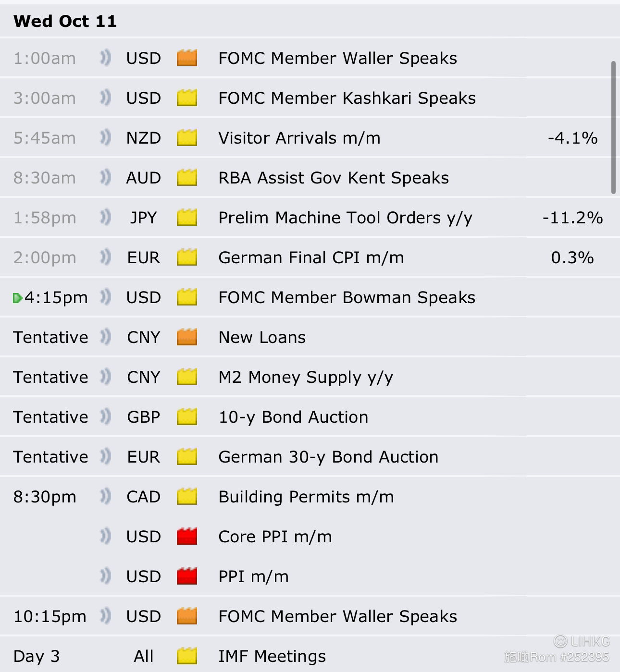The height and width of the screenshot is (672, 620).
Task: Click yellow impact icon for IMF Meetings
Action: 187,656
